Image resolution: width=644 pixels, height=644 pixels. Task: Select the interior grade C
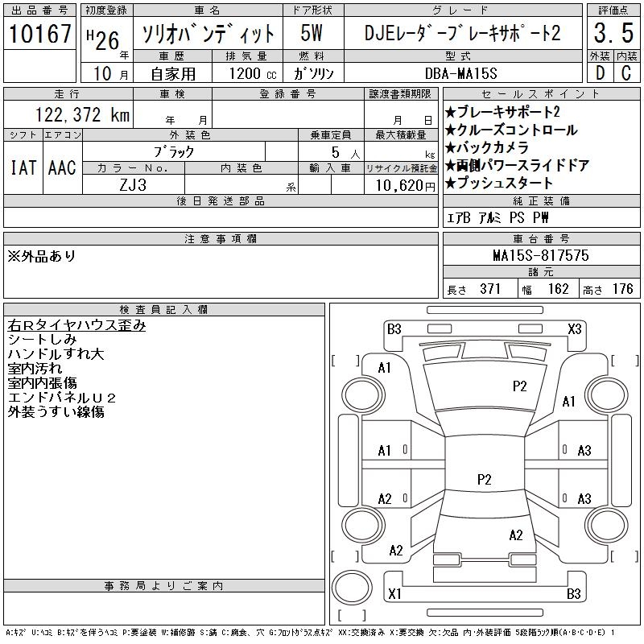(626, 73)
